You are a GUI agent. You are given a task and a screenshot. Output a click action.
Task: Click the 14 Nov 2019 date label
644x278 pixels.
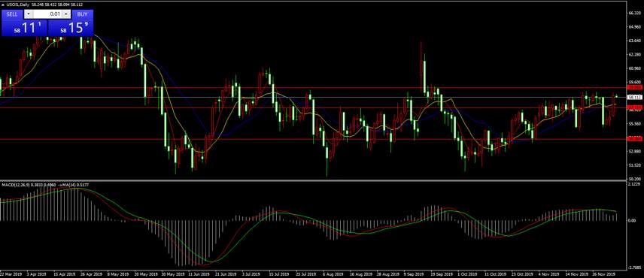pyautogui.click(x=576, y=273)
